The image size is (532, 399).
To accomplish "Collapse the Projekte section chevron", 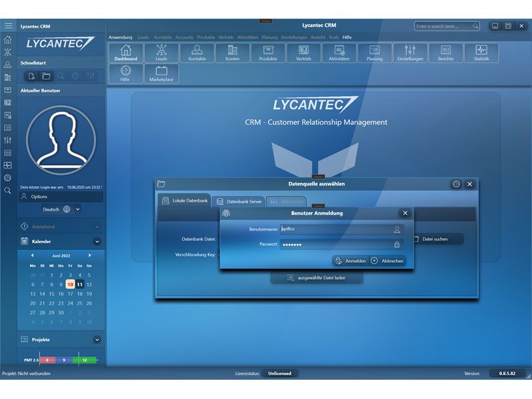I will 97,340.
